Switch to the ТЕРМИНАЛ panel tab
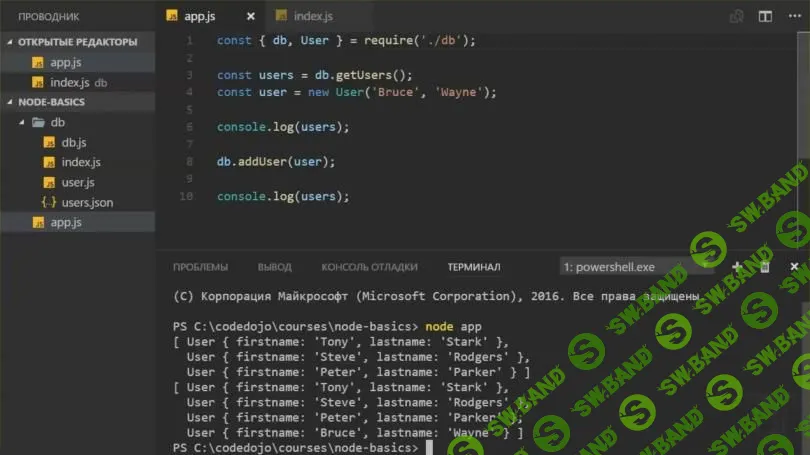 coord(474,267)
